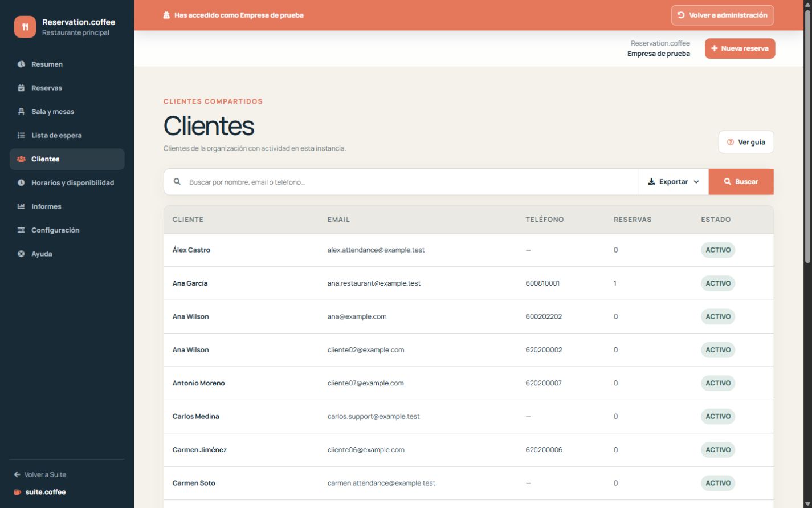Click the CLIENTE column header
Viewport: 812px width, 508px height.
pyautogui.click(x=188, y=220)
